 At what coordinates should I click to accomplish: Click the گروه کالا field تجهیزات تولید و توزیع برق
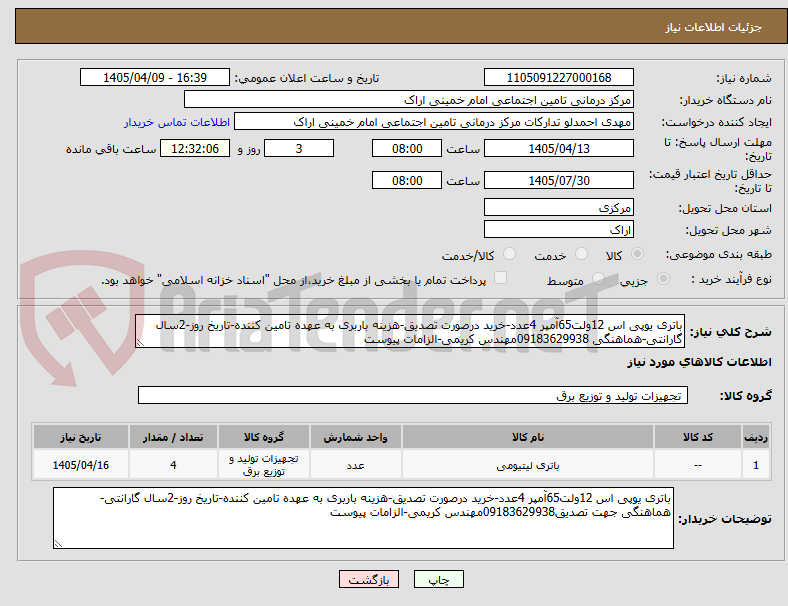point(413,395)
